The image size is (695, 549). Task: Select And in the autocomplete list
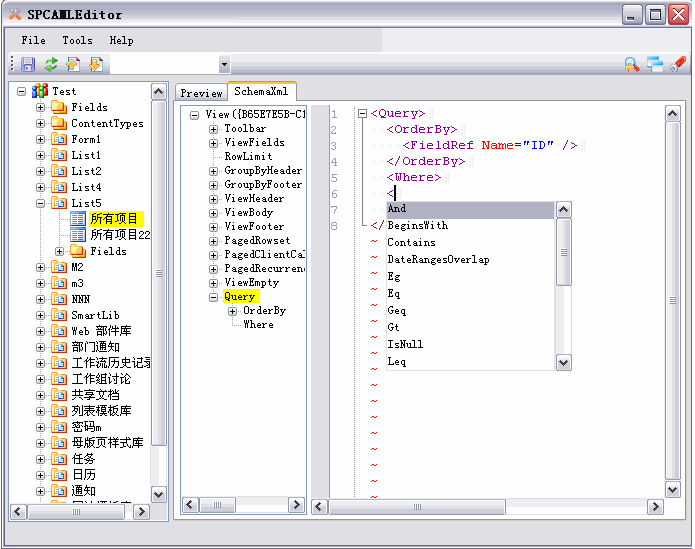coord(470,209)
